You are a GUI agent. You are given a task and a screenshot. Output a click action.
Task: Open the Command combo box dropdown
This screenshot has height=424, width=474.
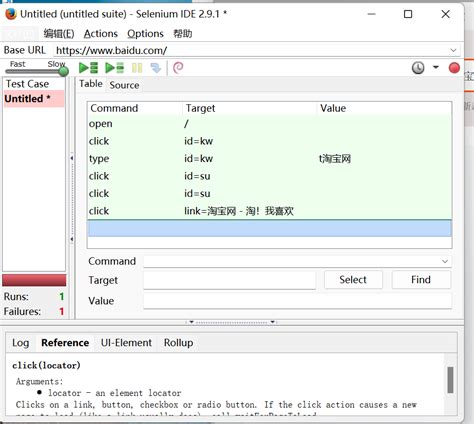[445, 261]
